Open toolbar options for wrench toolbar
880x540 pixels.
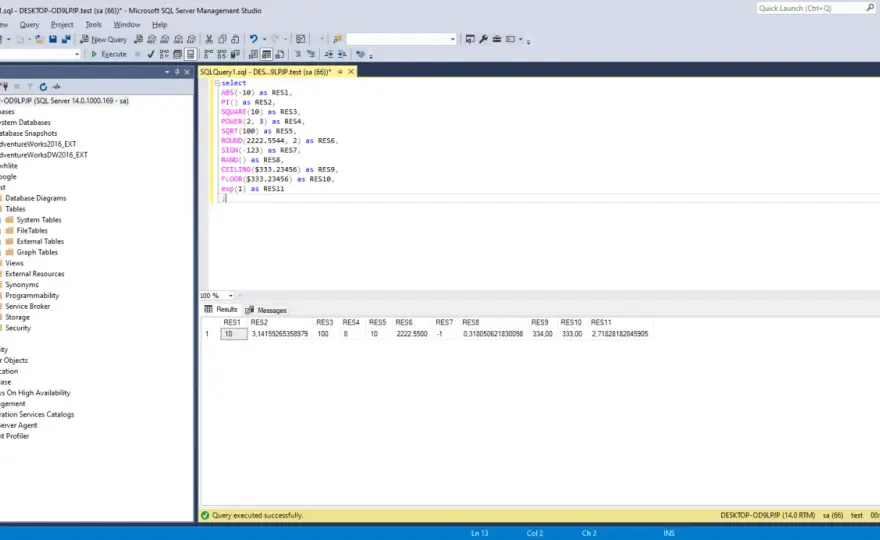pyautogui.click(x=528, y=41)
